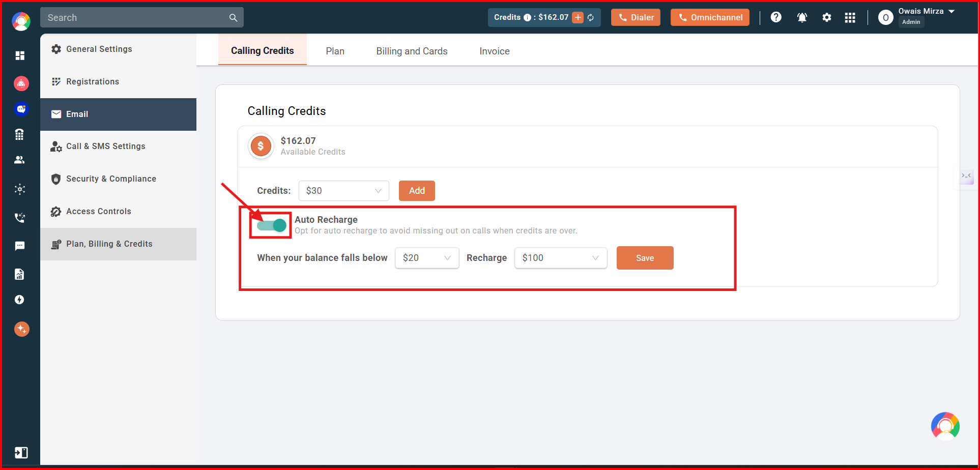Viewport: 980px width, 470px height.
Task: Toggle the Auto Recharge switch
Action: coord(271,225)
